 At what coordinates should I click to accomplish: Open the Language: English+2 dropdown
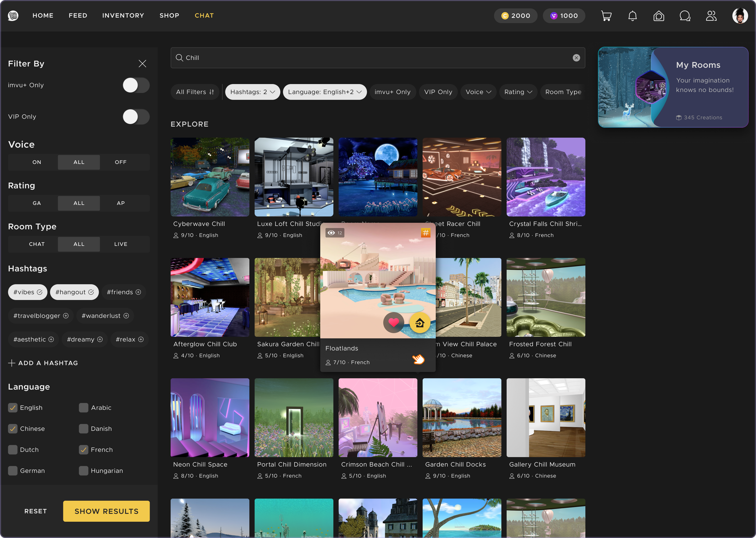[324, 92]
